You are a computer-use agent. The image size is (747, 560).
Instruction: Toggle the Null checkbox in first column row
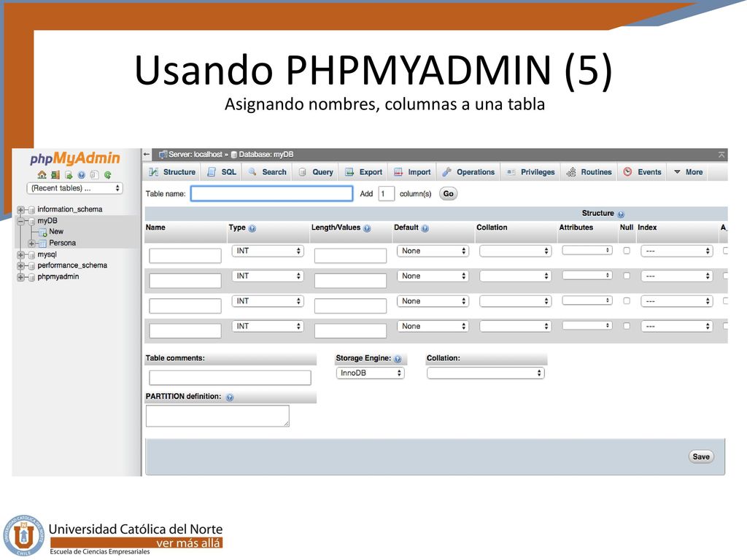627,251
